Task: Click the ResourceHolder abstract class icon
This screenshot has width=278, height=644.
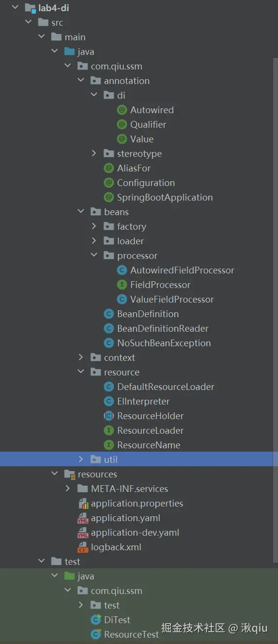Action: [x=109, y=416]
